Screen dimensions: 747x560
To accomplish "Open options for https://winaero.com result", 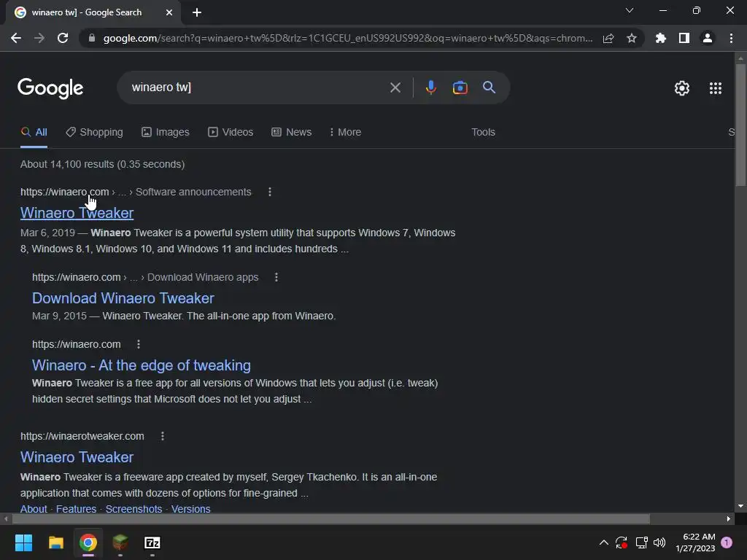I will 138,344.
